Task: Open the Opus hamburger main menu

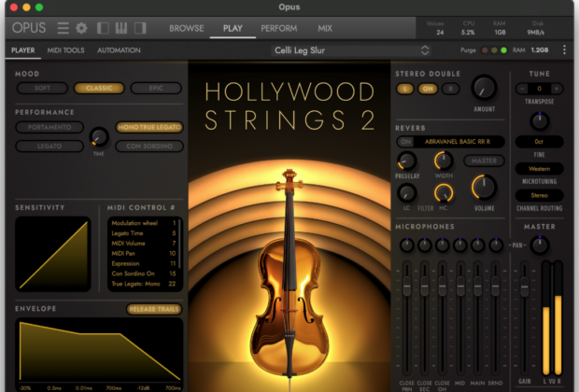Action: click(63, 28)
